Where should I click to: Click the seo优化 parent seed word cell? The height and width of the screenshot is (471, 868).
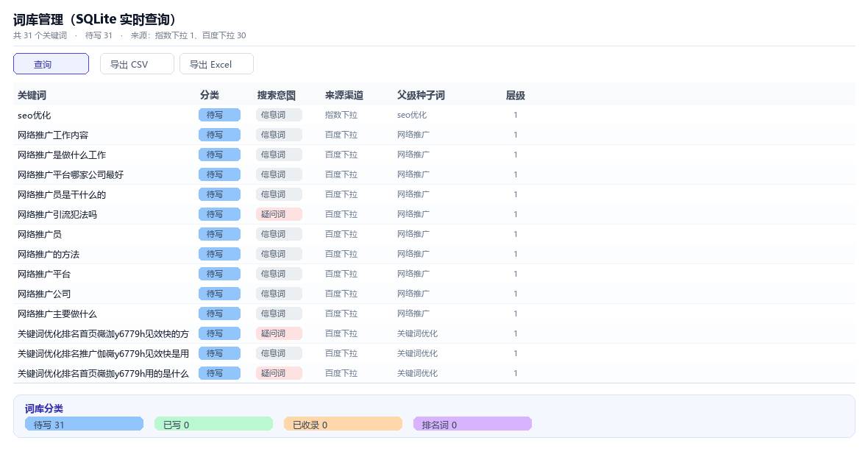[x=412, y=116]
